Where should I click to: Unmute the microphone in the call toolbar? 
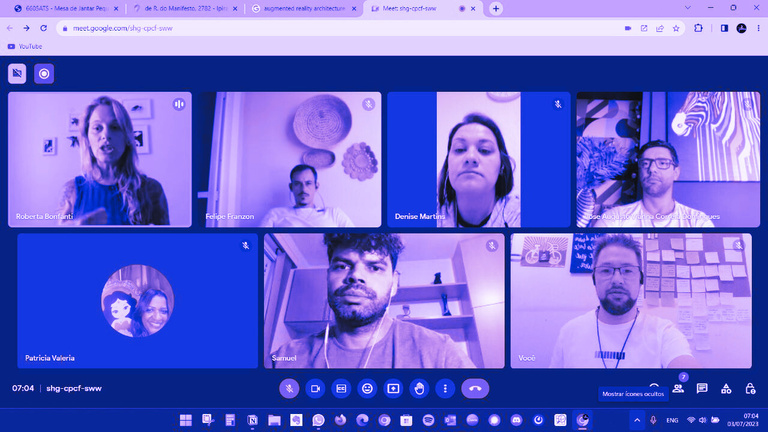(289, 388)
